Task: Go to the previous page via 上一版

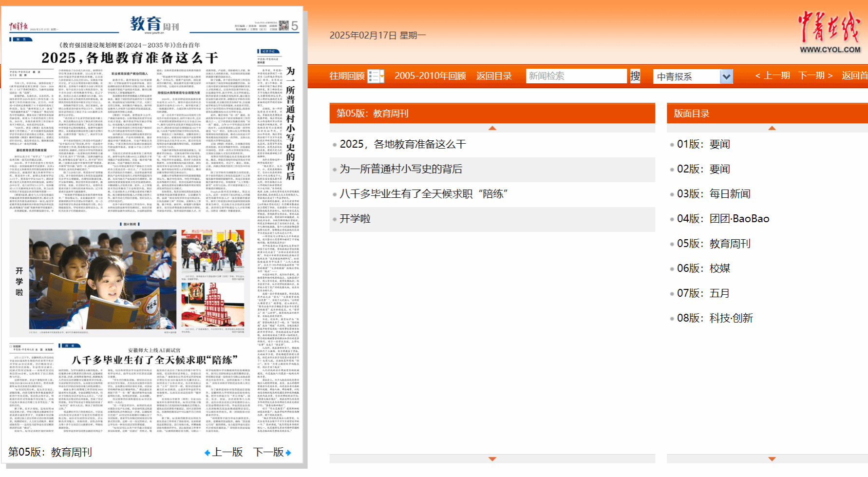Action: coord(227,452)
